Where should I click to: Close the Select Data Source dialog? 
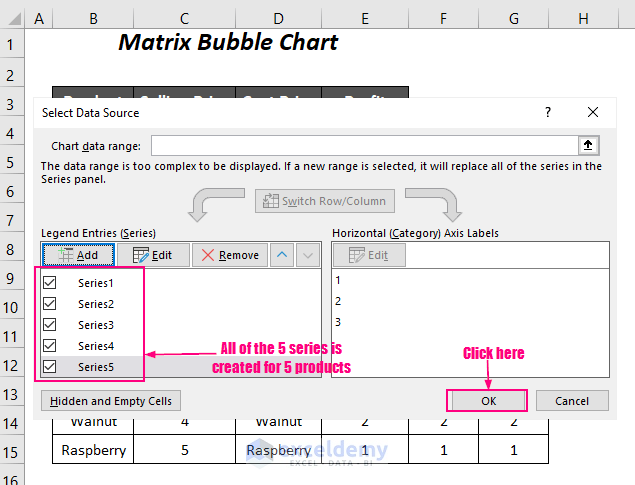tap(592, 112)
